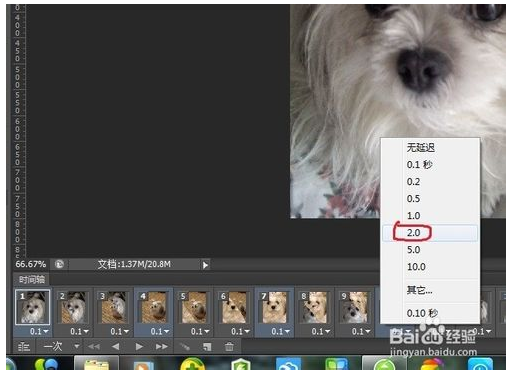Open delay dropdown under frame 9
The width and height of the screenshot is (517, 374).
tap(361, 331)
